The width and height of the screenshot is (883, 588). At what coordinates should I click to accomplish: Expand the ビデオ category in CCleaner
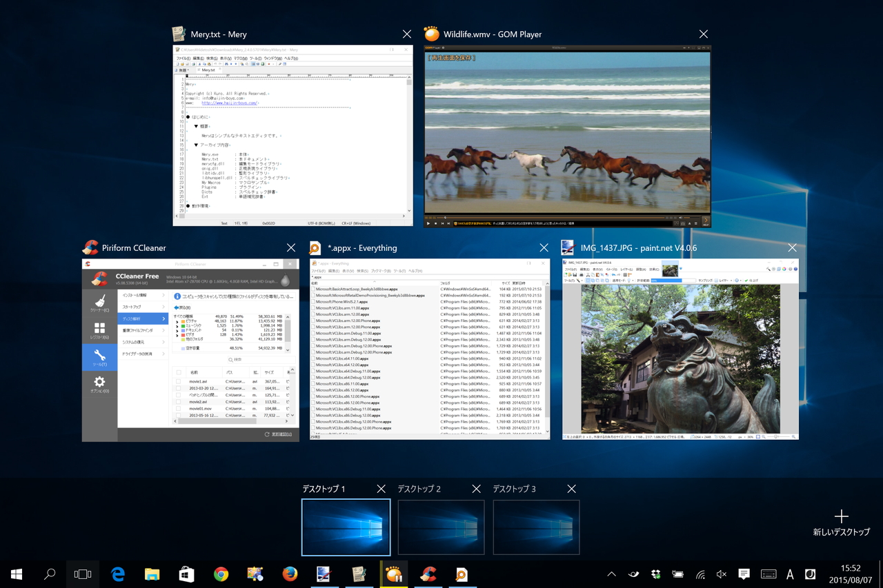(x=177, y=335)
